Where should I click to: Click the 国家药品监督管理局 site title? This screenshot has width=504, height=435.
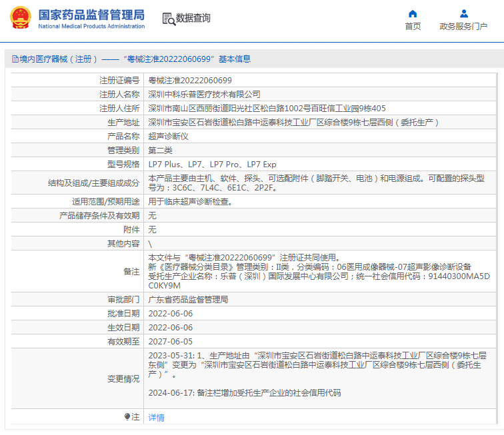[91, 15]
